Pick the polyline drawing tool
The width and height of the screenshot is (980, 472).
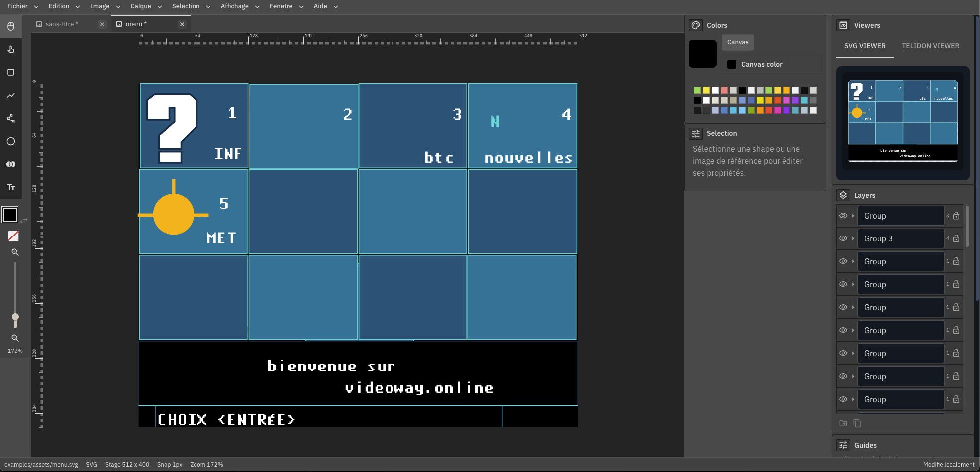(x=11, y=95)
